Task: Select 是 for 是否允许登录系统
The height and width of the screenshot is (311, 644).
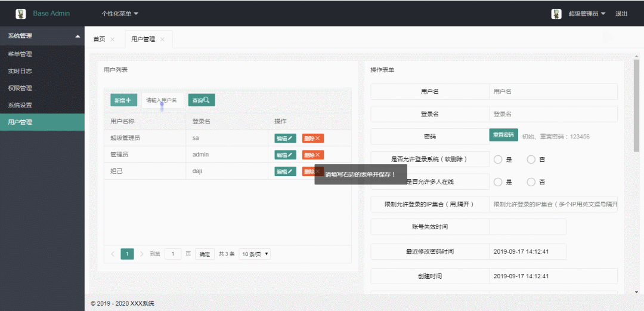Action: [498, 159]
